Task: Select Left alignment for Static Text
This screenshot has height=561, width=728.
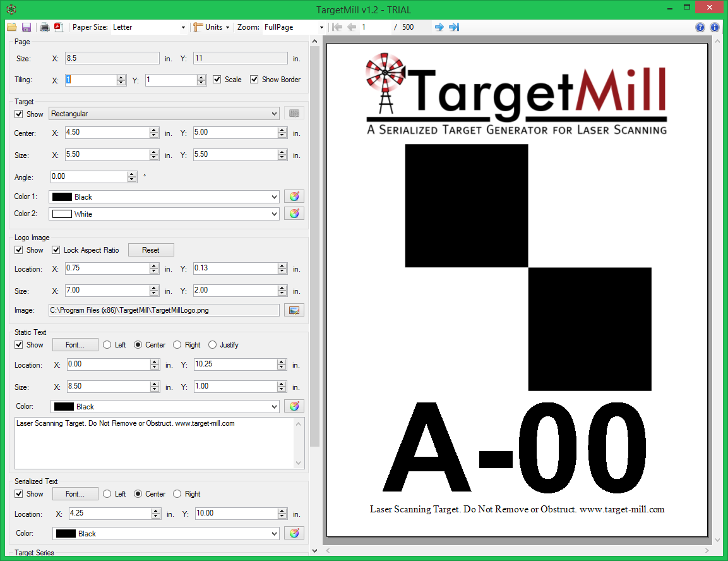Action: tap(107, 344)
